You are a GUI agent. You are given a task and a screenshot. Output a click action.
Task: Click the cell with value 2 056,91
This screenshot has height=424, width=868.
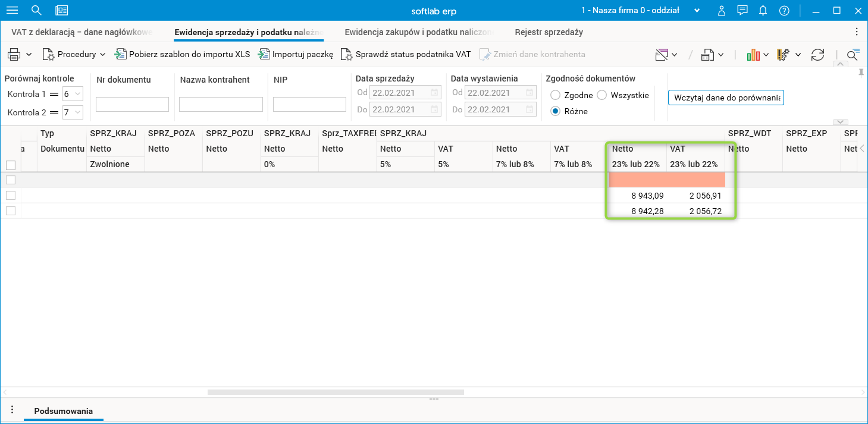(695, 195)
